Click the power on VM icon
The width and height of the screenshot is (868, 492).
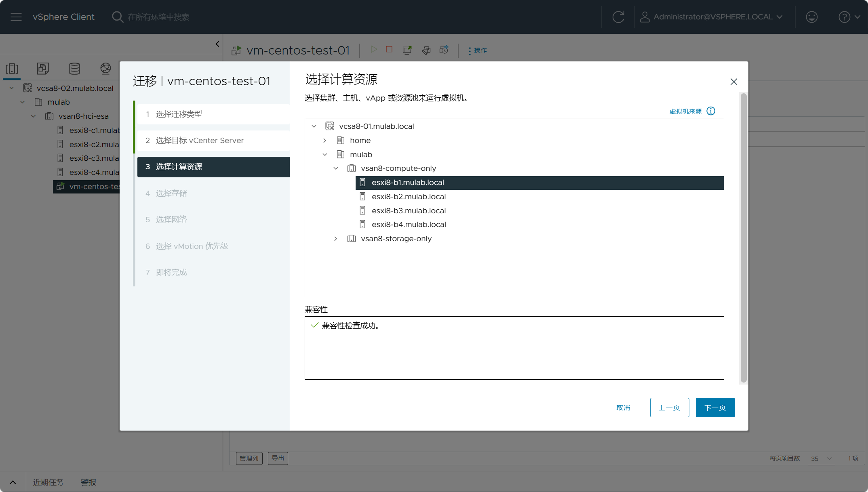click(x=374, y=49)
